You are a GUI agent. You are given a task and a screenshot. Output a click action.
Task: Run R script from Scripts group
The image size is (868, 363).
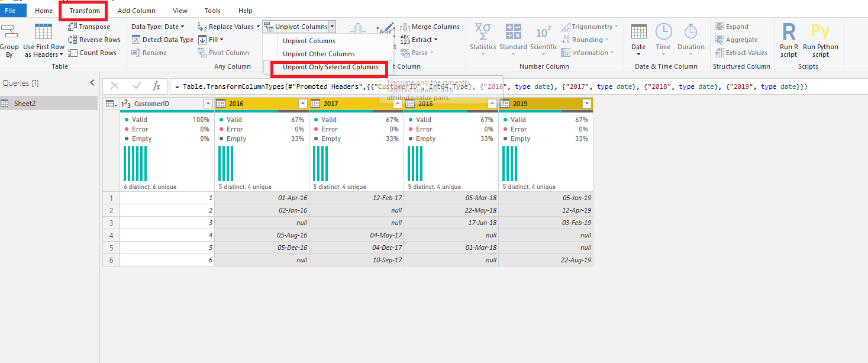[789, 39]
